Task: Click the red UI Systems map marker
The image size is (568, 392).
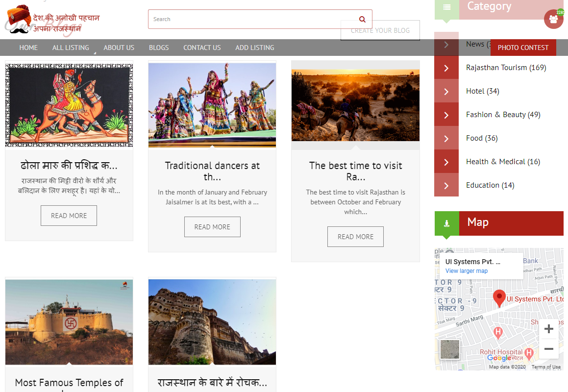Action: [499, 298]
